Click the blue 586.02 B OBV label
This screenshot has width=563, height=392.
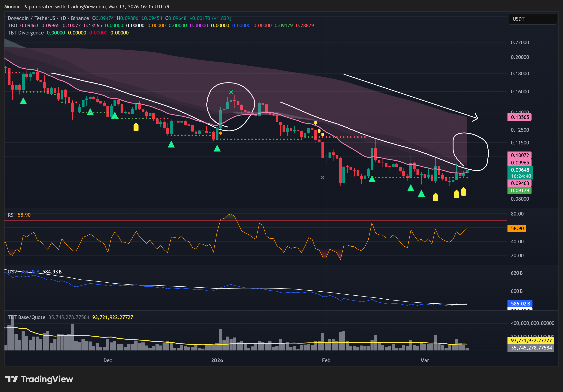(520, 304)
